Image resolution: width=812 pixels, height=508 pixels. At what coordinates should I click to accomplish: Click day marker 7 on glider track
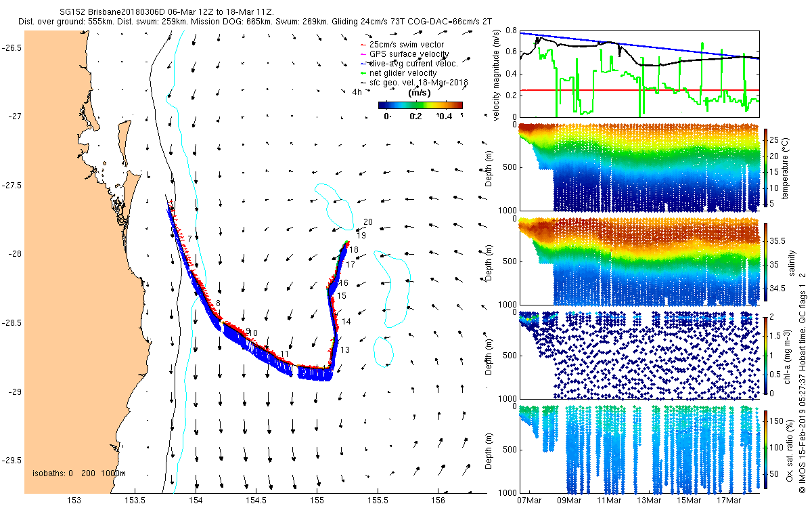pyautogui.click(x=190, y=238)
